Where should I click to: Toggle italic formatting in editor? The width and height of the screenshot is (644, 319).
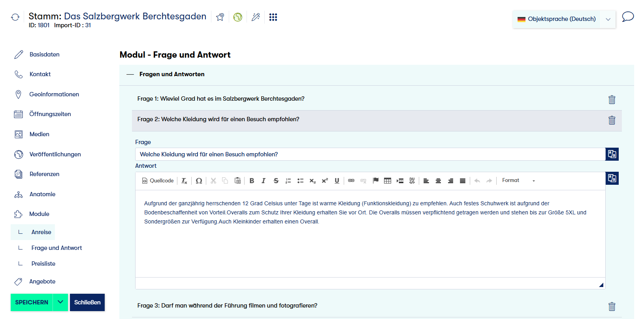[x=264, y=181]
